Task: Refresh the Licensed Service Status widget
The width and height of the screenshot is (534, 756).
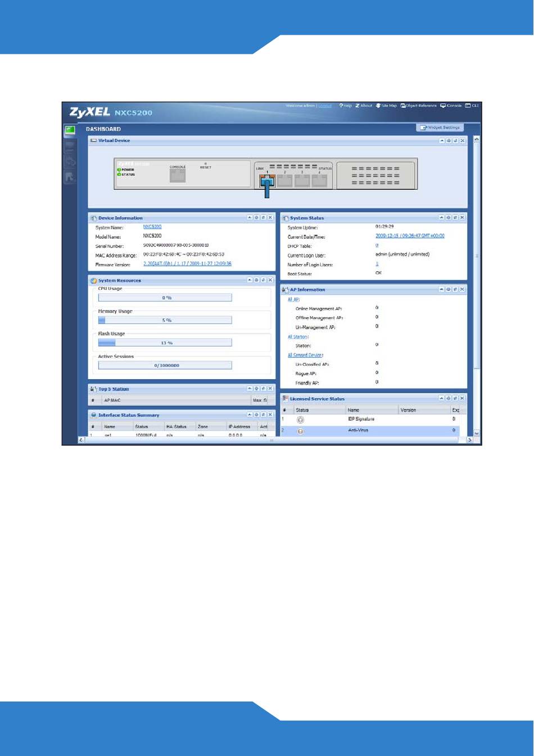Action: (455, 399)
